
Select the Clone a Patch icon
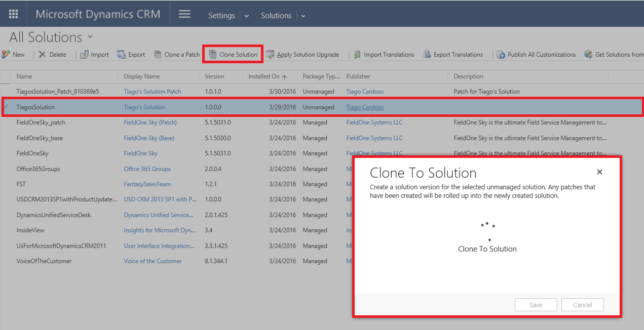(158, 54)
